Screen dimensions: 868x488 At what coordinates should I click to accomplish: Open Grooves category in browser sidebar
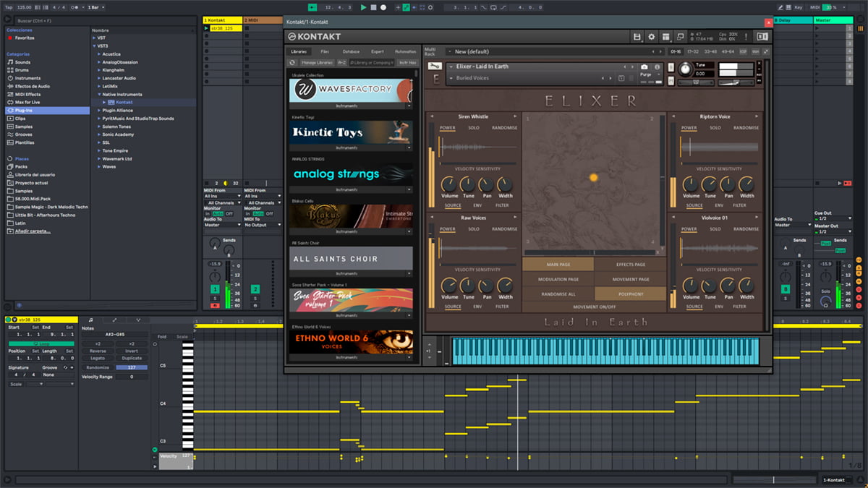[x=22, y=134]
